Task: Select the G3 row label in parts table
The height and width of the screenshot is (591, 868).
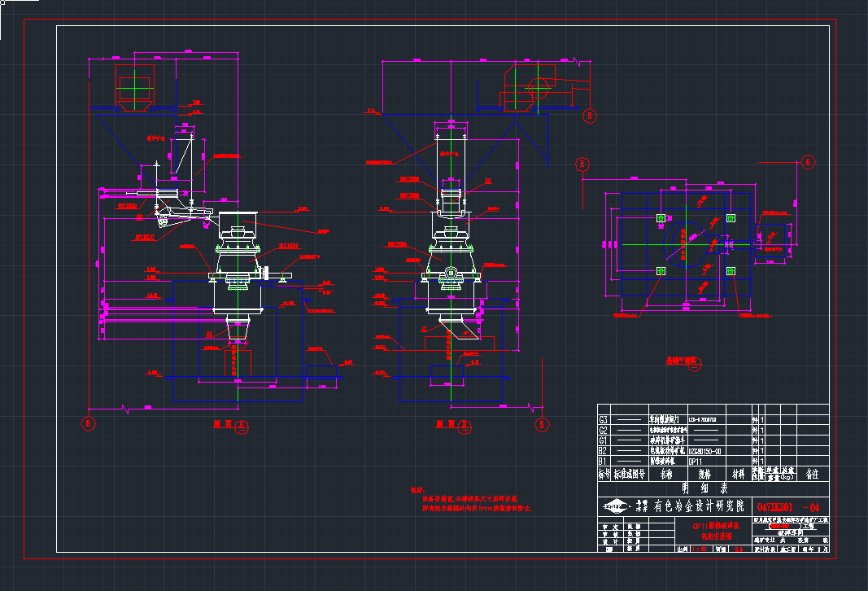Action: tap(604, 420)
